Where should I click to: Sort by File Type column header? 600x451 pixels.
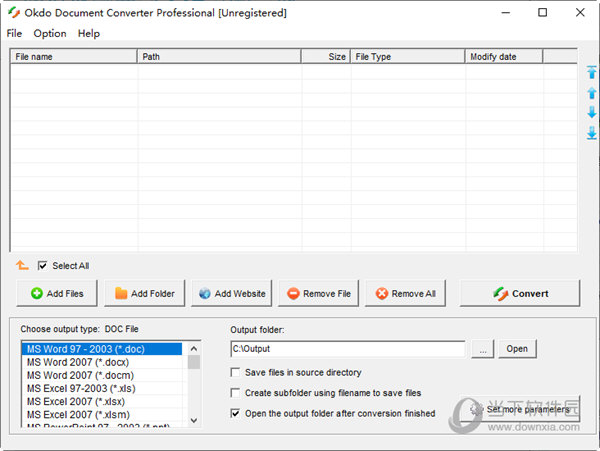click(x=408, y=57)
